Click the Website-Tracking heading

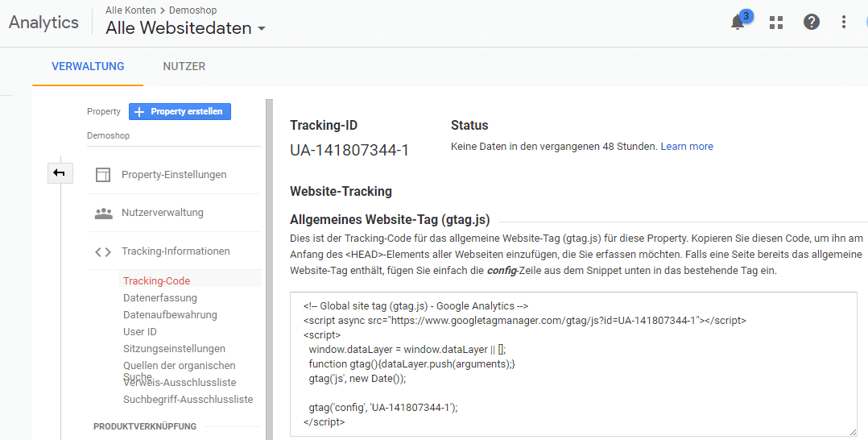(x=341, y=191)
